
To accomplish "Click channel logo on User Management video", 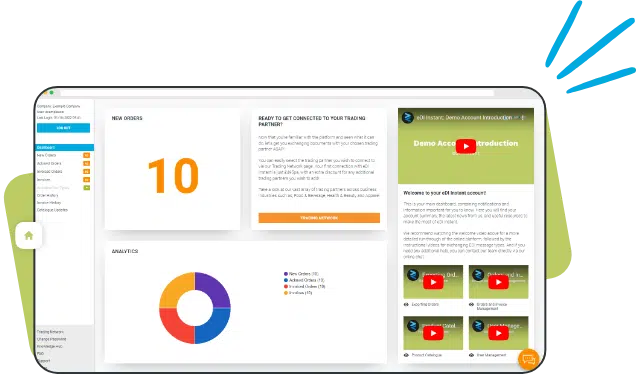I will [478, 325].
